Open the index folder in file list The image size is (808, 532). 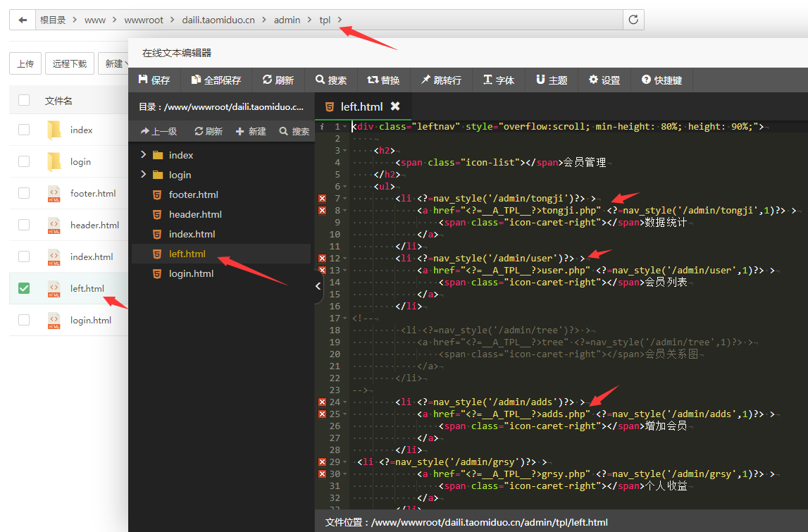82,130
